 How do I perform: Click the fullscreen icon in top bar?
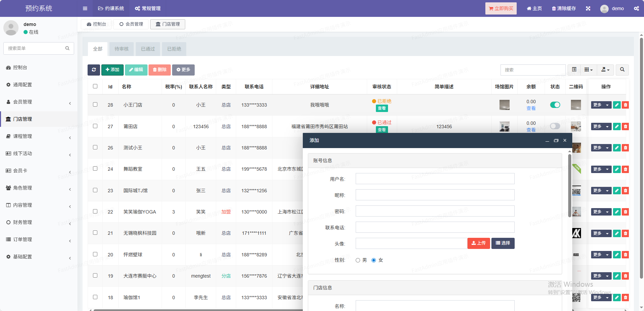[588, 8]
